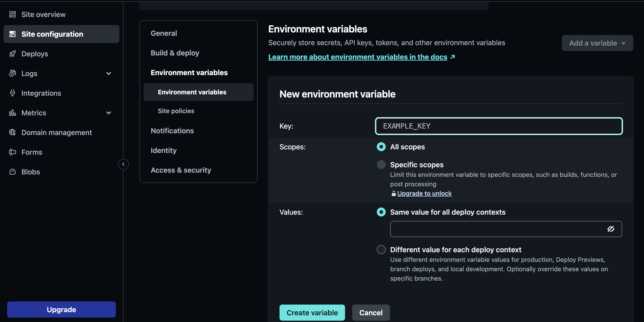This screenshot has height=322, width=644.
Task: Choose Different value for each deploy context
Action: (x=381, y=250)
